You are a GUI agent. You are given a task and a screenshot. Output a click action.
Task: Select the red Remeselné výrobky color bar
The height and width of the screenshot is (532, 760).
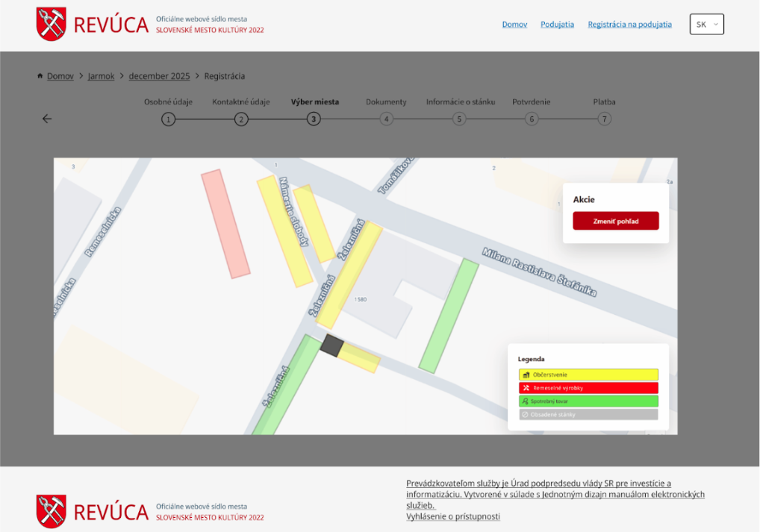click(x=588, y=387)
